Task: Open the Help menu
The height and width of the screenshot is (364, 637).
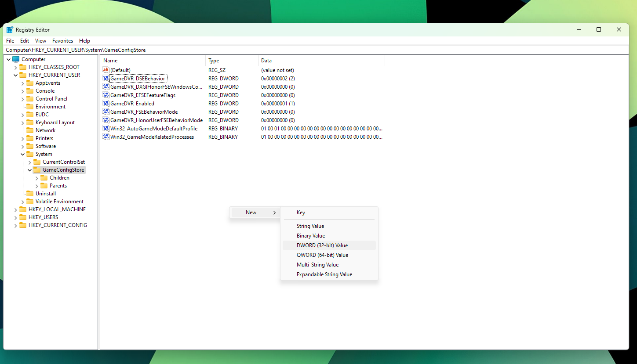Action: [x=85, y=41]
